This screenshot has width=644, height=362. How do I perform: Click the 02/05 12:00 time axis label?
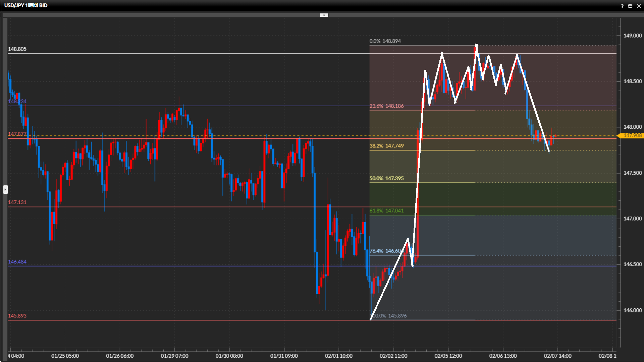tap(448, 356)
